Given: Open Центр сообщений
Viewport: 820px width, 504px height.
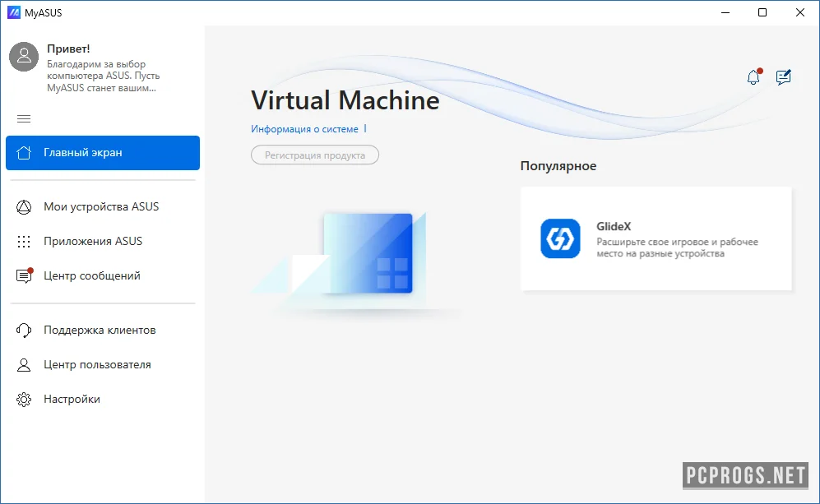Looking at the screenshot, I should pyautogui.click(x=92, y=276).
